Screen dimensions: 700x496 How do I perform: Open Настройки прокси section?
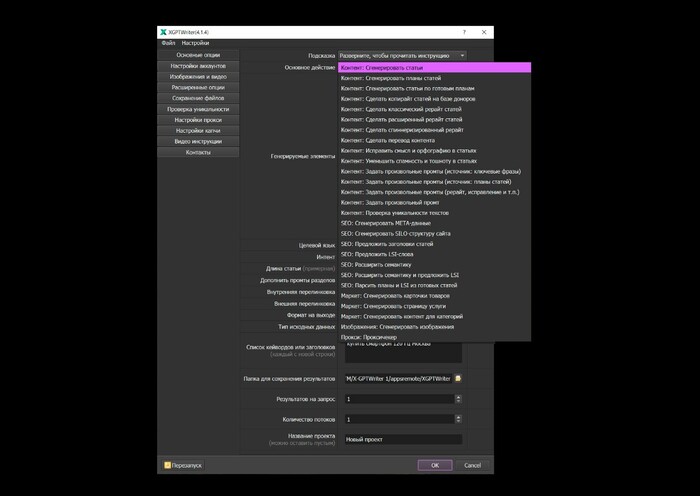point(198,120)
